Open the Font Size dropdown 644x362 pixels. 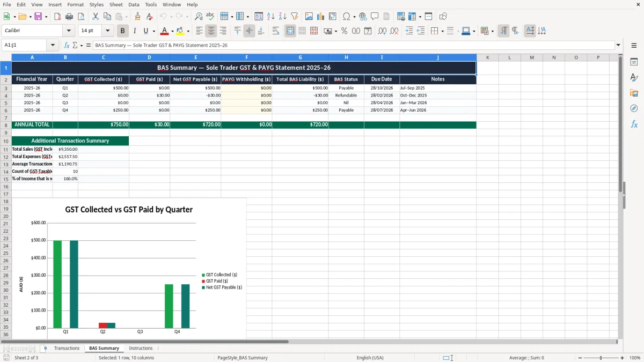pyautogui.click(x=107, y=31)
